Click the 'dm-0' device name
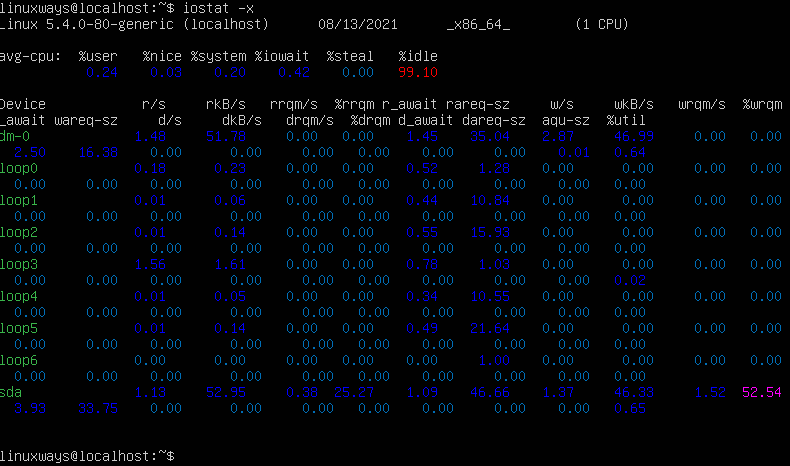This screenshot has height=466, width=790. pyautogui.click(x=15, y=137)
